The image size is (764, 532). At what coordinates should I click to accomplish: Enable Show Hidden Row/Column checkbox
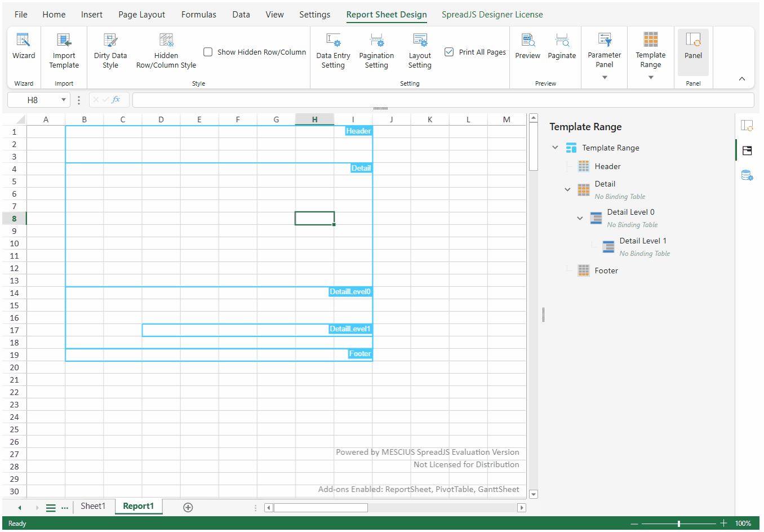208,52
